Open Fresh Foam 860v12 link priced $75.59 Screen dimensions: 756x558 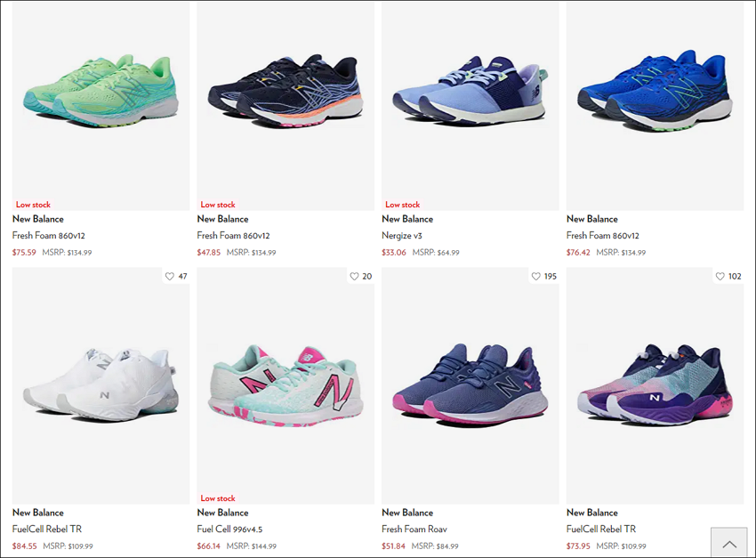point(49,235)
